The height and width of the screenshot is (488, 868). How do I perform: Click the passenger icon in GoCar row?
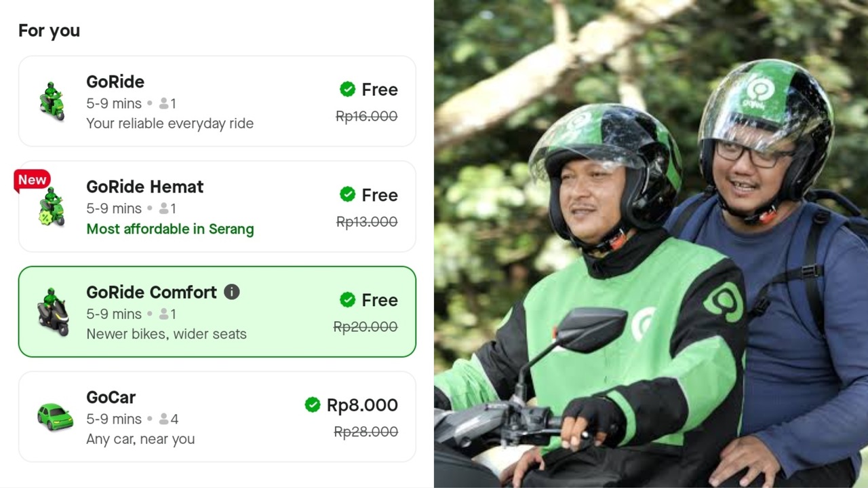[163, 419]
